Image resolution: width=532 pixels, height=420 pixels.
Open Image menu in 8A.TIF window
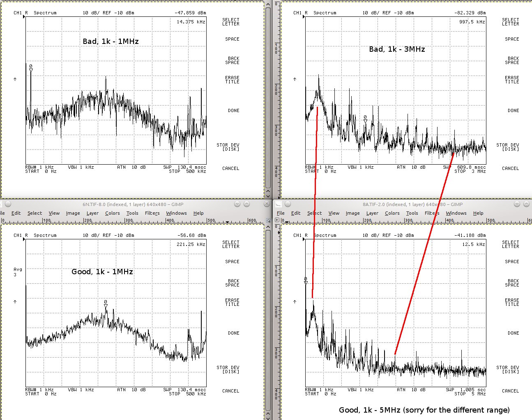pyautogui.click(x=352, y=213)
